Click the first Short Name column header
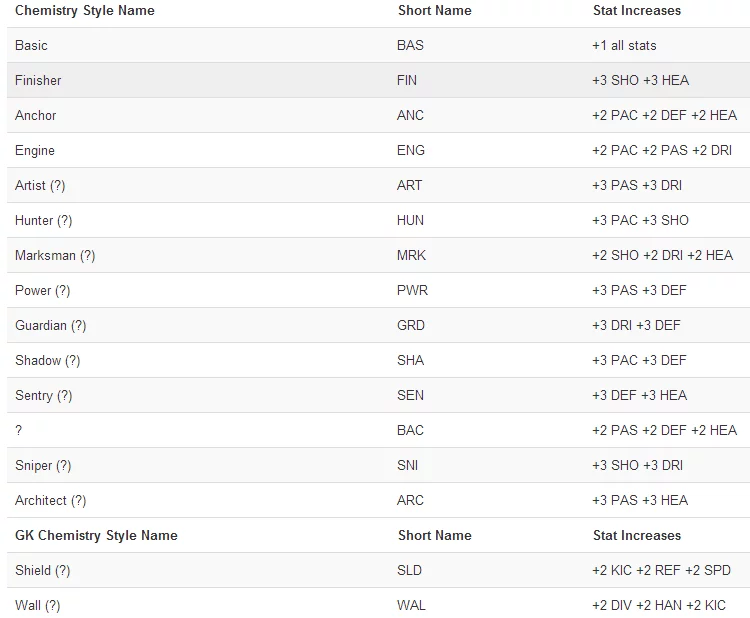 coord(434,10)
